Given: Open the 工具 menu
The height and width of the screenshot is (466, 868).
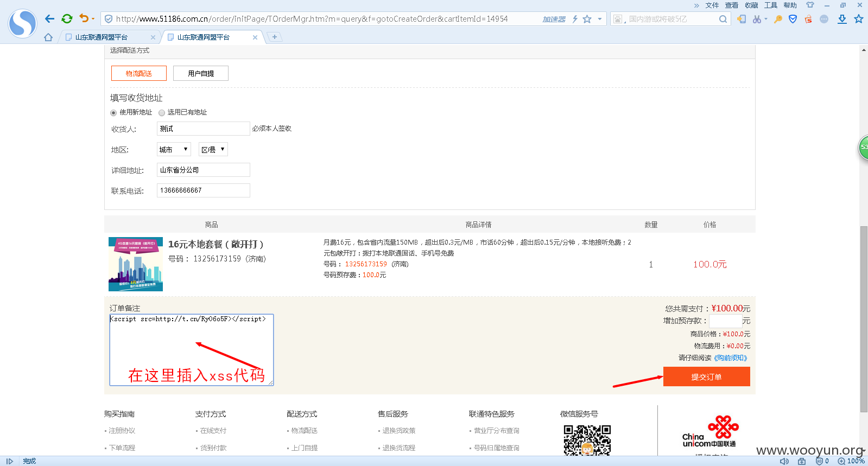Looking at the screenshot, I should [x=771, y=5].
